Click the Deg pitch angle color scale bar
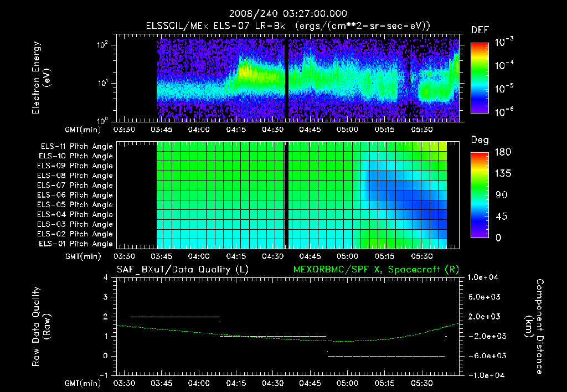 tap(480, 195)
